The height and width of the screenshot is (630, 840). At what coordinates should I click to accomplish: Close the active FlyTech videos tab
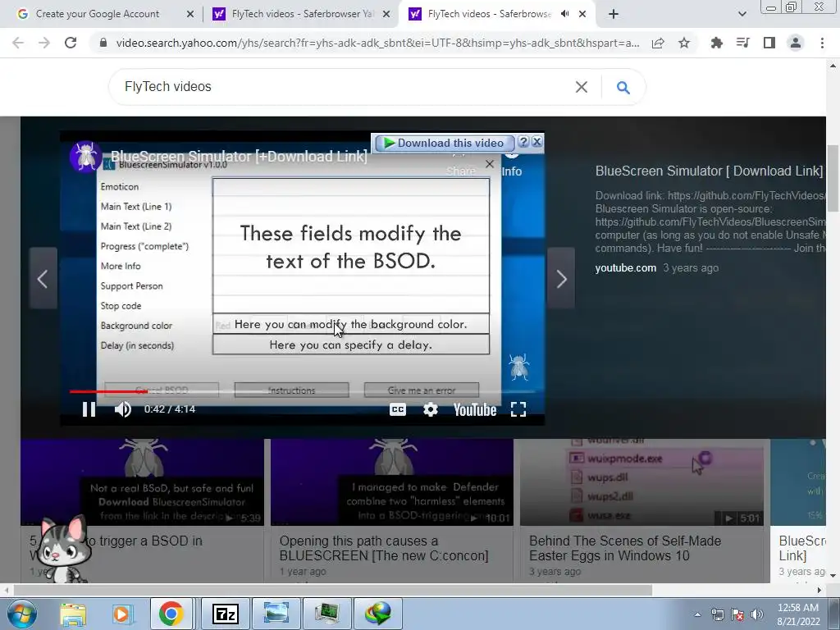pos(583,15)
